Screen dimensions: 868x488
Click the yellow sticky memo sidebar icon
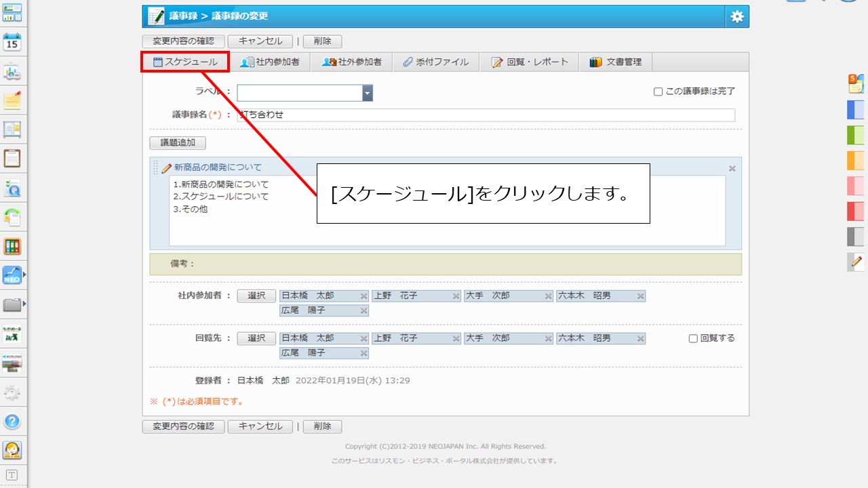12,100
